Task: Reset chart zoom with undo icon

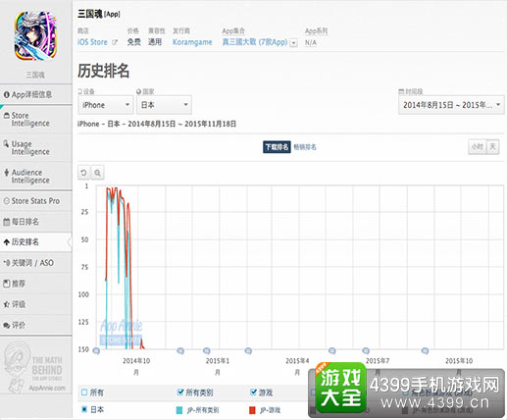Action: 83,173
